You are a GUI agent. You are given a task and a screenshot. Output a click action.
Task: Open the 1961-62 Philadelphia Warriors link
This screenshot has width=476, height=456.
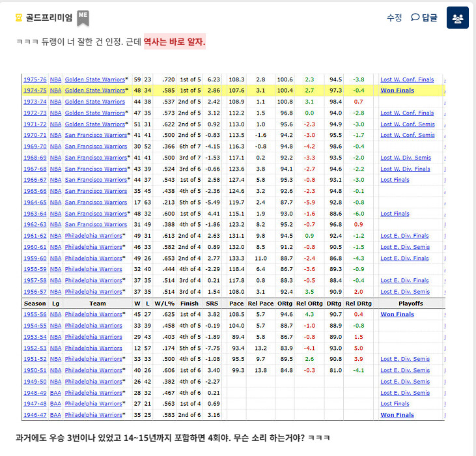94,236
